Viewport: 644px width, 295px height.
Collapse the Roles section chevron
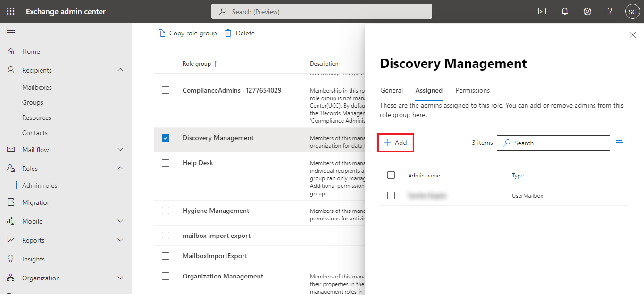[120, 169]
